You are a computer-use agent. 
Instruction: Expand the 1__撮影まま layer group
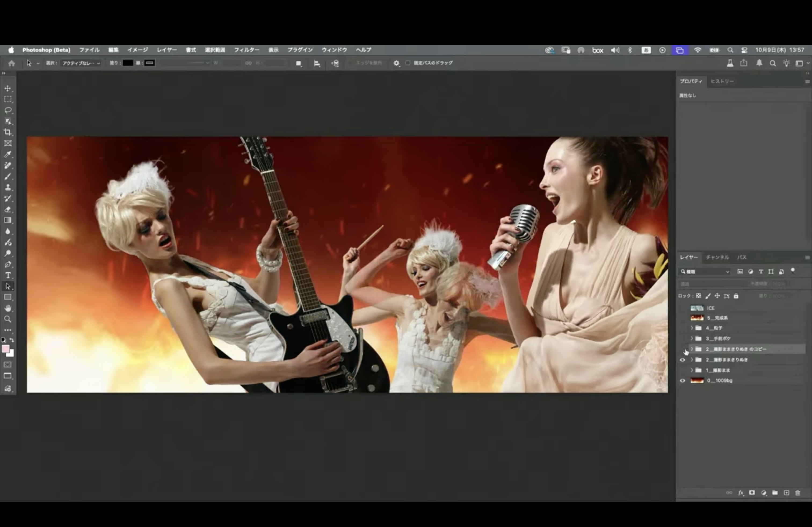pos(692,370)
